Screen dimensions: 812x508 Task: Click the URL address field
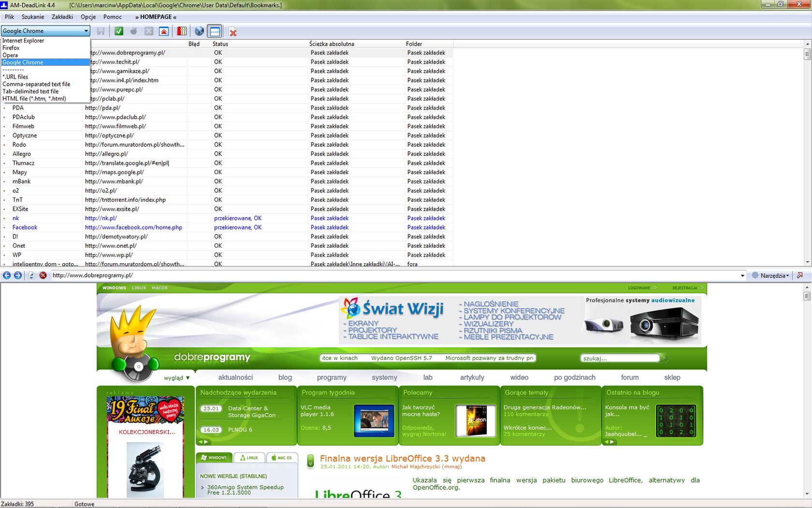(x=394, y=275)
